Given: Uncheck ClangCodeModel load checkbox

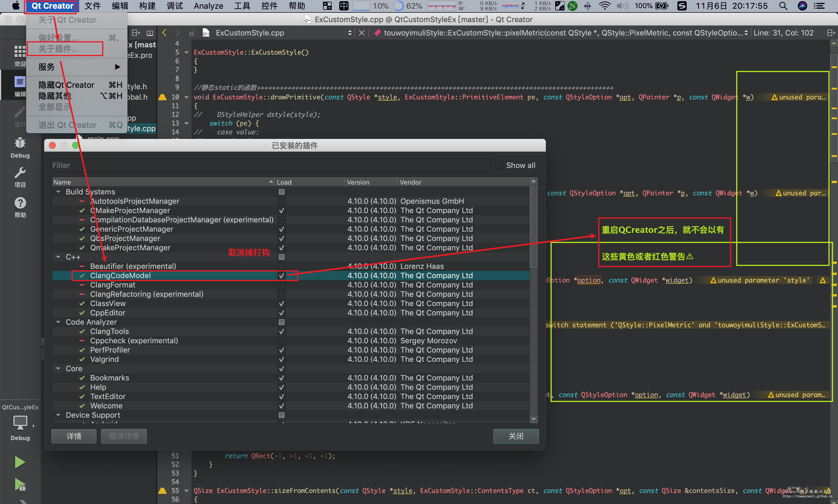Looking at the screenshot, I should pos(281,276).
